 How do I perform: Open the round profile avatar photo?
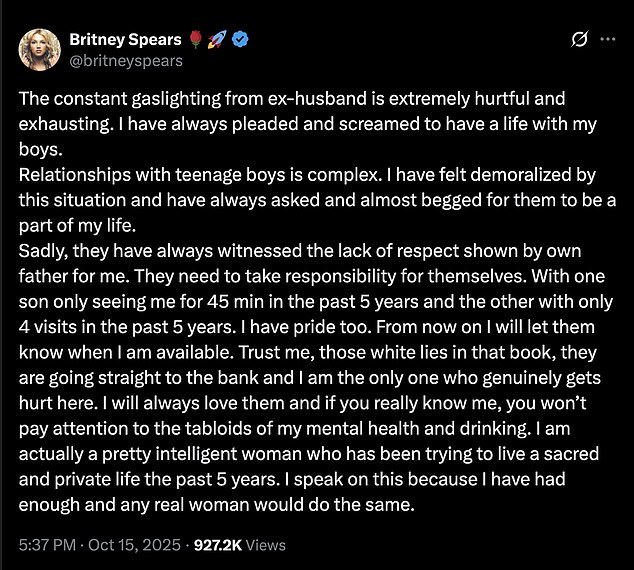tap(41, 49)
